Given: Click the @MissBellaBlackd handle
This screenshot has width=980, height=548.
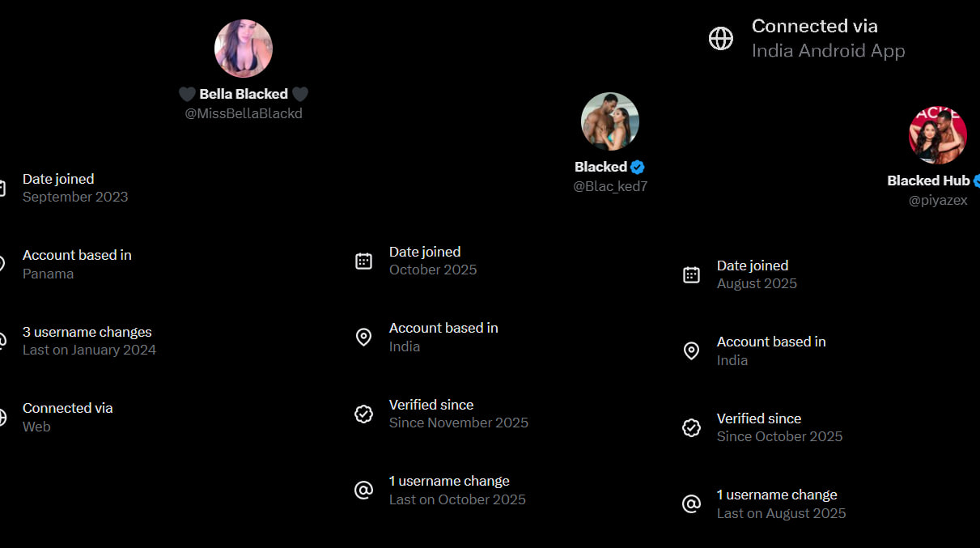Looking at the screenshot, I should tap(244, 113).
